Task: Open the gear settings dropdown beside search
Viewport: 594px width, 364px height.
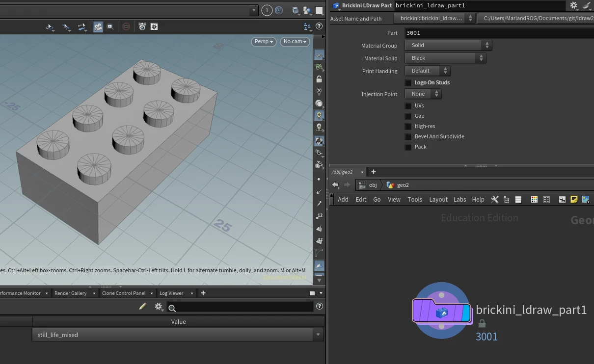Action: (x=159, y=307)
